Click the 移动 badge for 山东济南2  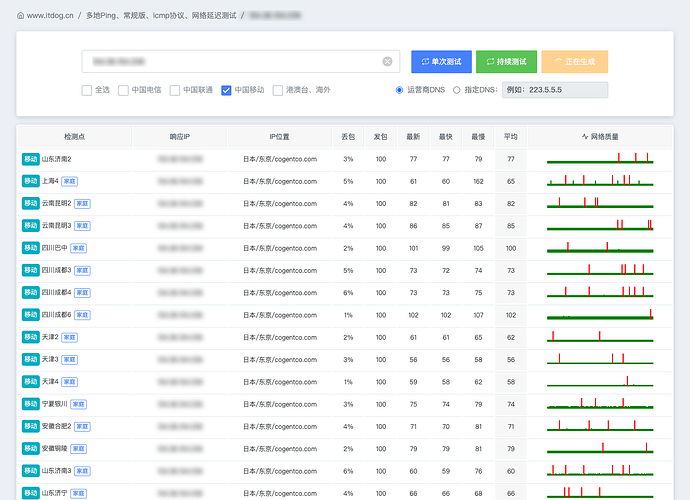30,159
